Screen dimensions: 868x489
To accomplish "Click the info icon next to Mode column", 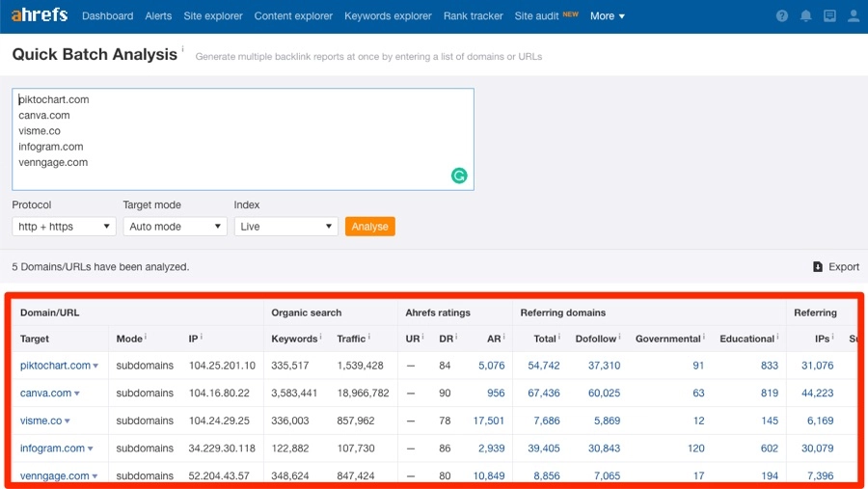I will point(146,338).
